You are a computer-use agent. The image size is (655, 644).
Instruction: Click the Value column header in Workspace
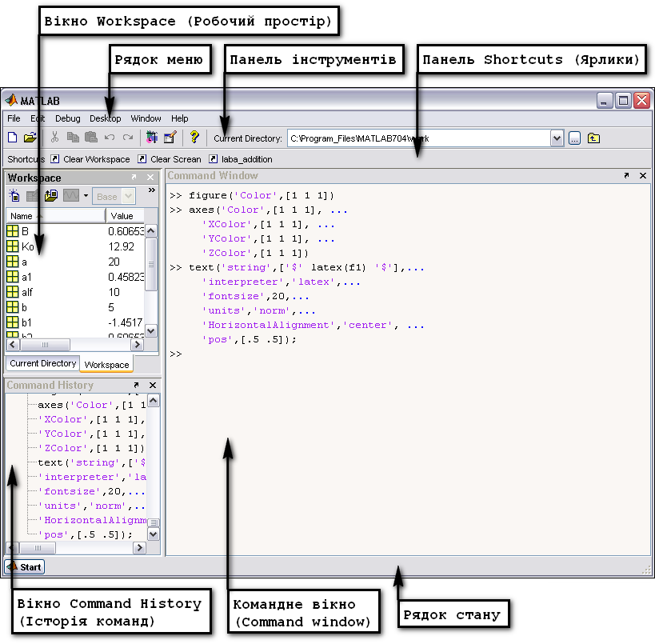point(126,216)
